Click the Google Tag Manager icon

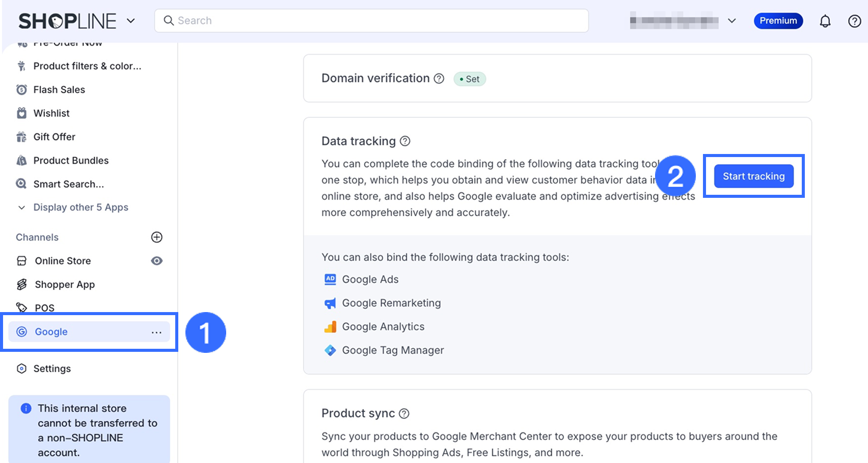point(330,350)
